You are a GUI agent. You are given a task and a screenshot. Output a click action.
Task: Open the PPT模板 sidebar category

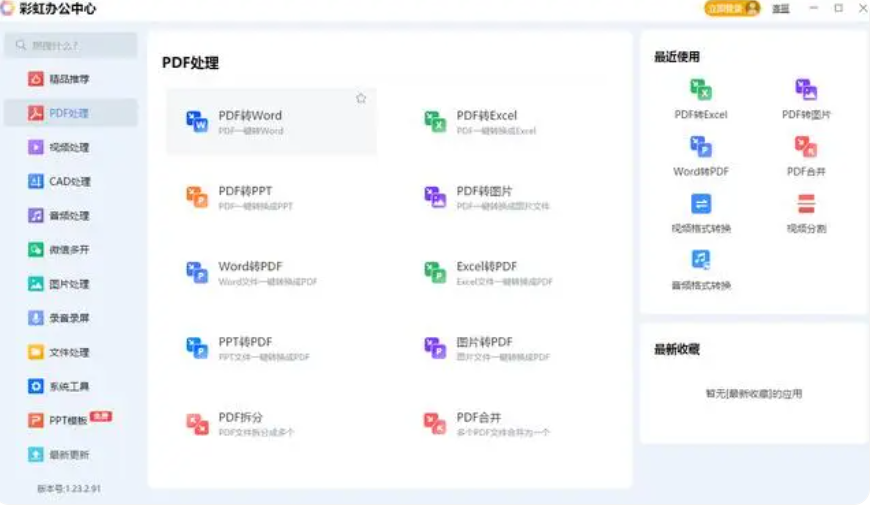[x=71, y=420]
